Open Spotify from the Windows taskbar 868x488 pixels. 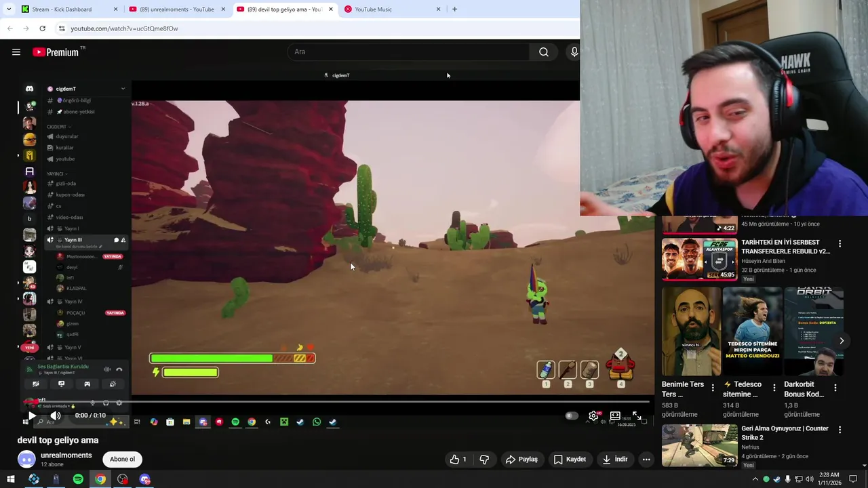tap(78, 479)
